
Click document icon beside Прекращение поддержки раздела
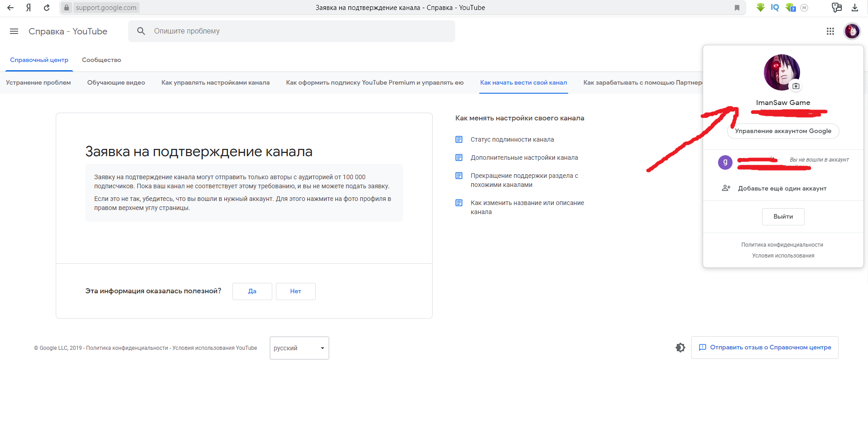(459, 176)
